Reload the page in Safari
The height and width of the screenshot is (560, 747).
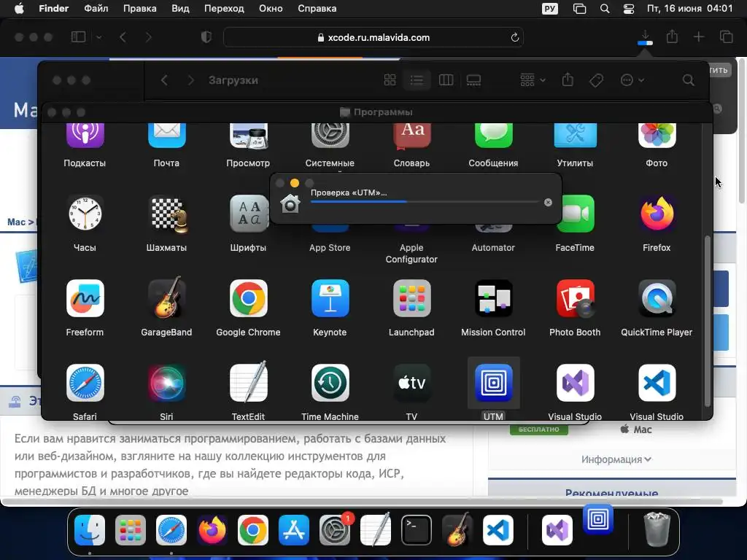(x=514, y=37)
